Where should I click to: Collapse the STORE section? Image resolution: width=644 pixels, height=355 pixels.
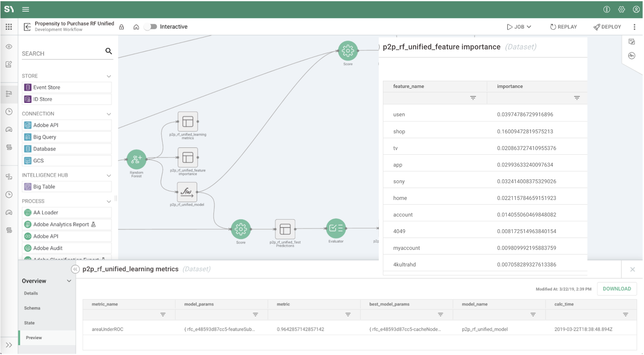click(109, 76)
